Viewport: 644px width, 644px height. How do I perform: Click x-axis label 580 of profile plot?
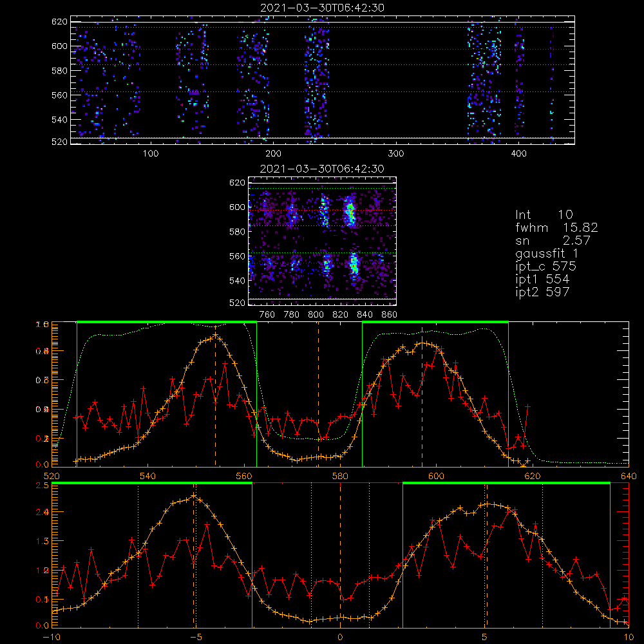tap(340, 477)
